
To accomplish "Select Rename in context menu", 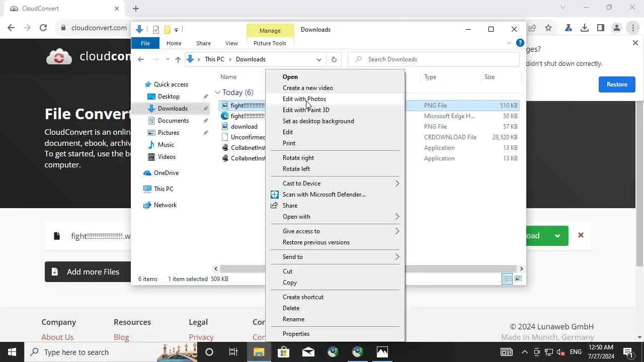I will coord(335,319).
